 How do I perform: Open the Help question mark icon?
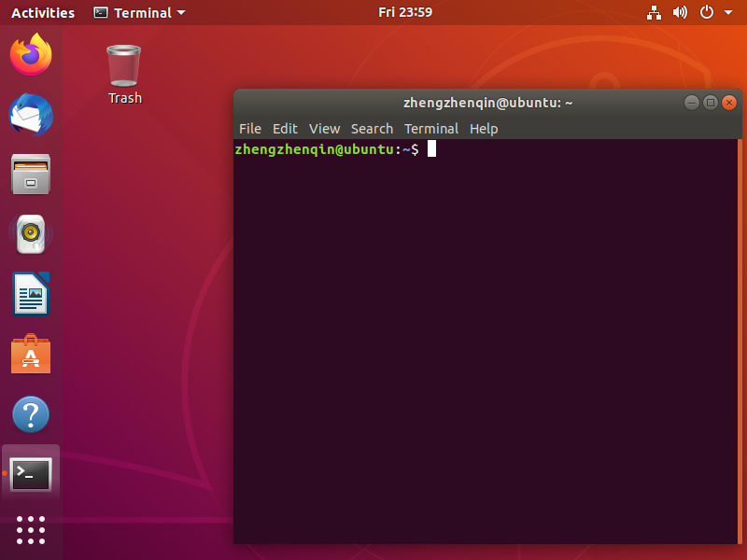(x=31, y=414)
